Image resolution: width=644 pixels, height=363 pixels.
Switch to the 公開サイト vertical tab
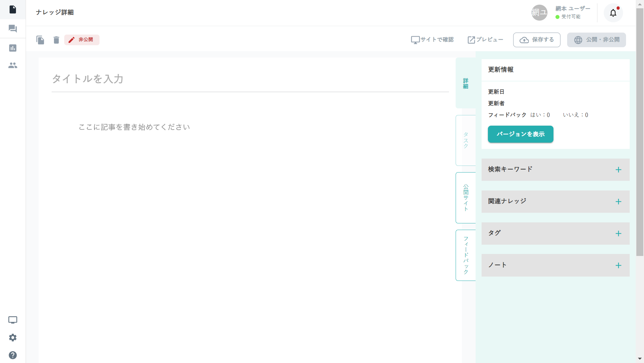(x=466, y=198)
